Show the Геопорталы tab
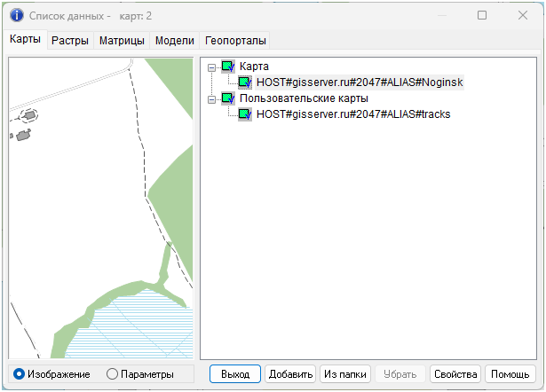 point(235,41)
